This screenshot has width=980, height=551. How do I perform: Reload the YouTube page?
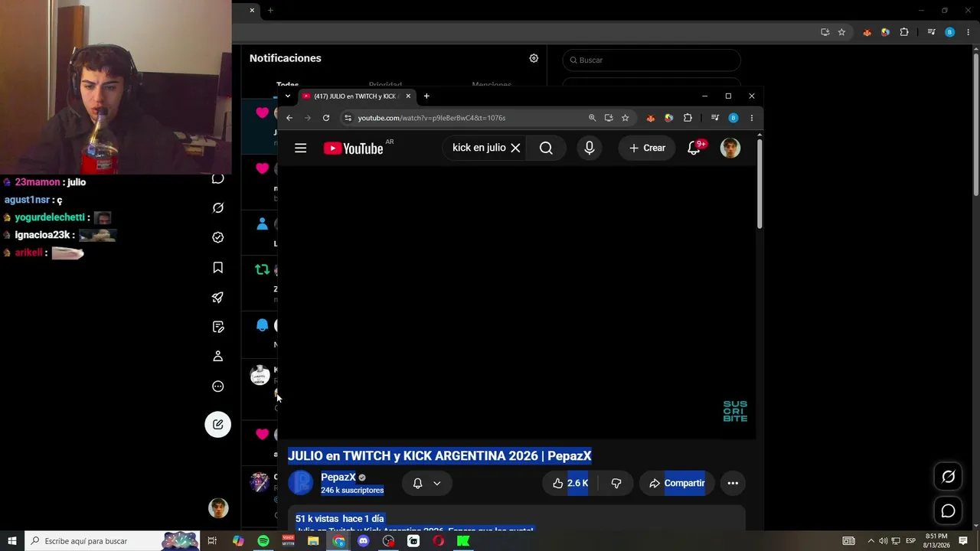326,118
